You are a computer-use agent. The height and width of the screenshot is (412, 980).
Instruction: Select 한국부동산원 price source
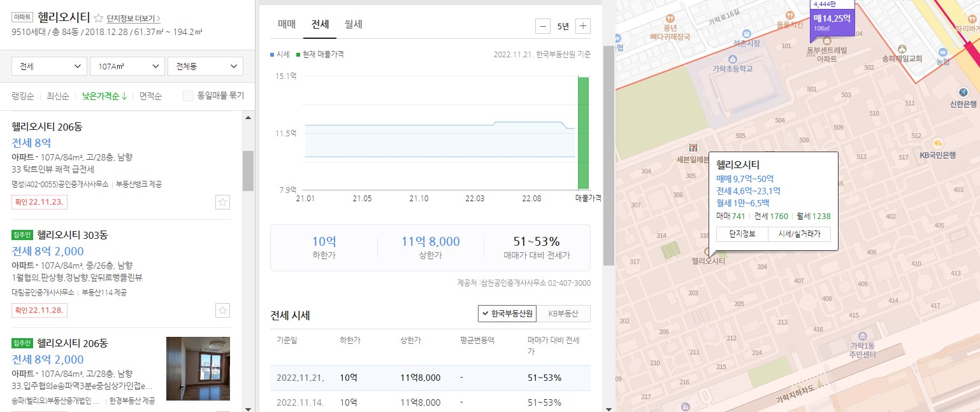click(507, 313)
